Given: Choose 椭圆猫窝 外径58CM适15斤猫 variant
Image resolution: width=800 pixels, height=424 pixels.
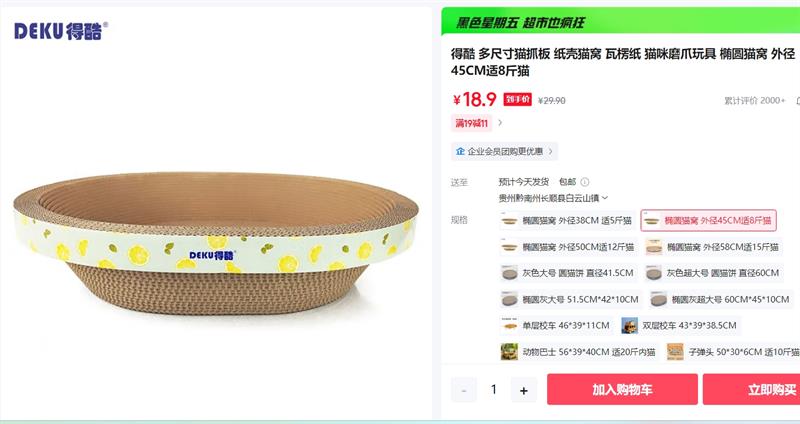Looking at the screenshot, I should 711,246.
